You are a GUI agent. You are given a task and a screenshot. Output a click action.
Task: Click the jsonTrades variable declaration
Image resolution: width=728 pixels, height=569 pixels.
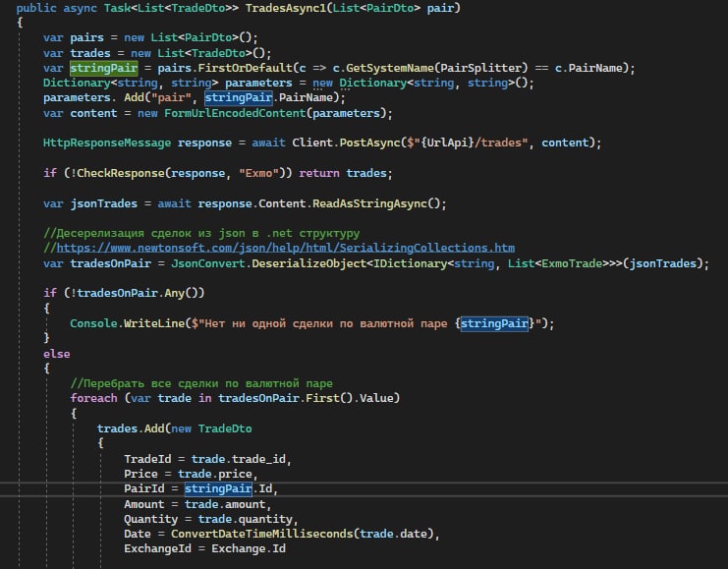coord(103,203)
